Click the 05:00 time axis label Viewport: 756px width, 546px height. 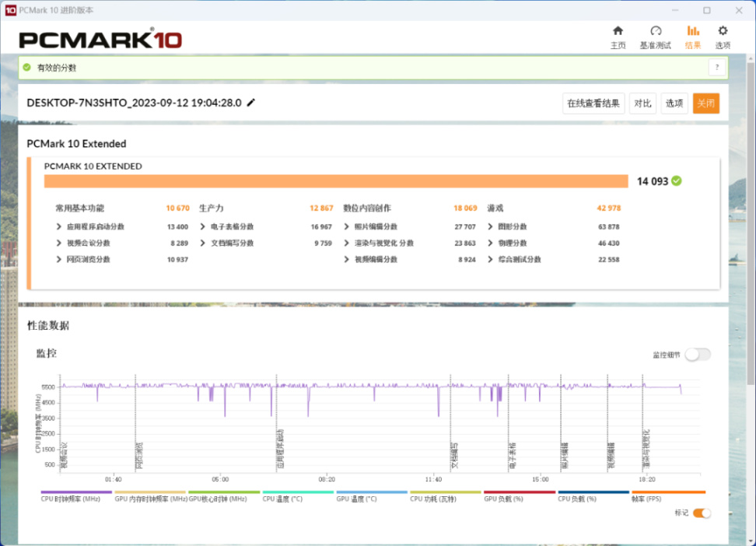point(220,479)
